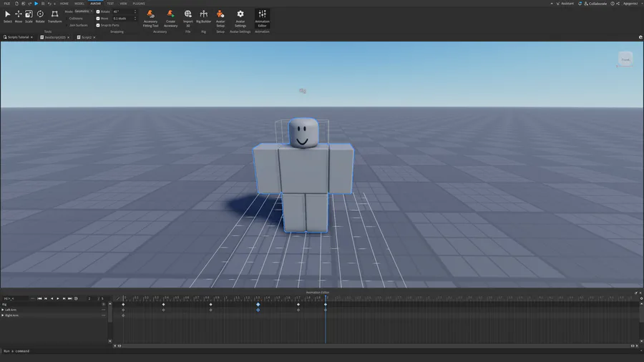This screenshot has height=362, width=644.
Task: Collapse the ribbon with the up chevron
Action: point(552,4)
